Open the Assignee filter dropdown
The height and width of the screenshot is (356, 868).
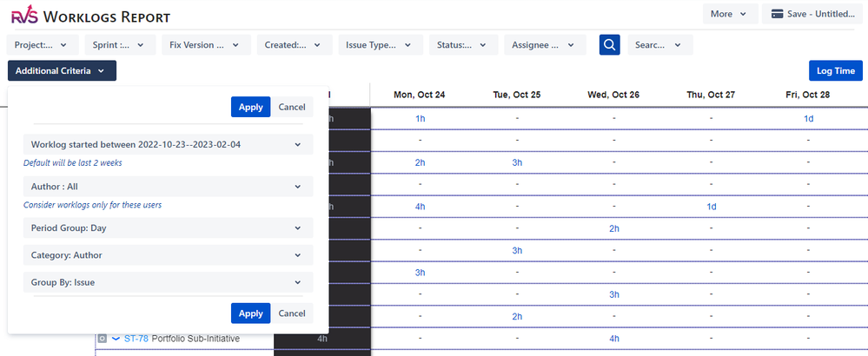tap(545, 45)
